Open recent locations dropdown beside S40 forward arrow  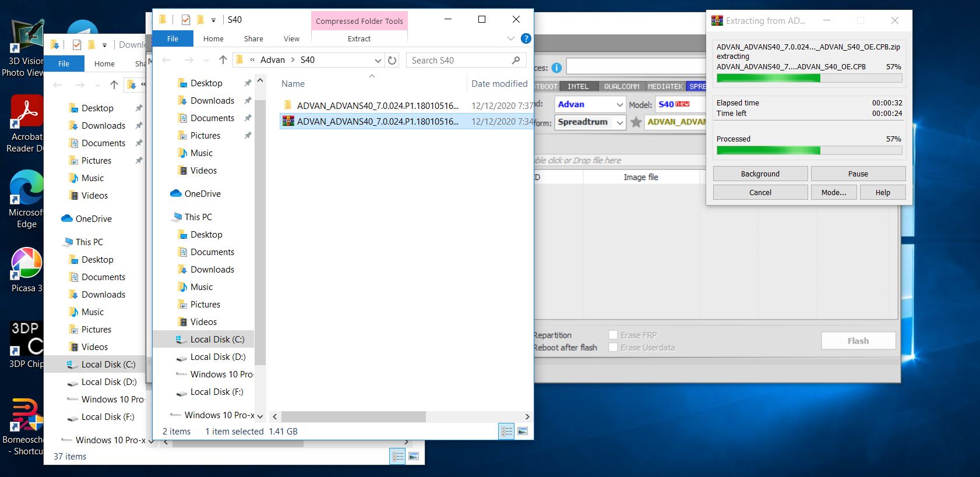click(206, 61)
